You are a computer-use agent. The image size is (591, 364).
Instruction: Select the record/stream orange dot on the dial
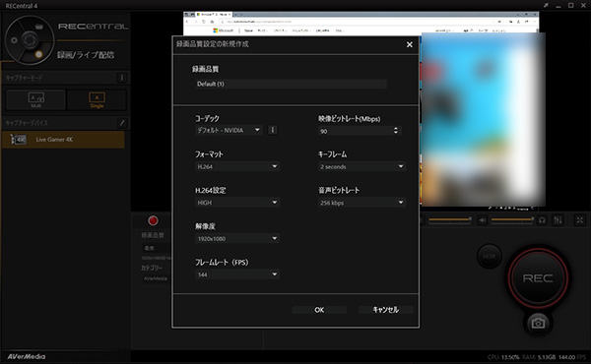pyautogui.click(x=38, y=54)
